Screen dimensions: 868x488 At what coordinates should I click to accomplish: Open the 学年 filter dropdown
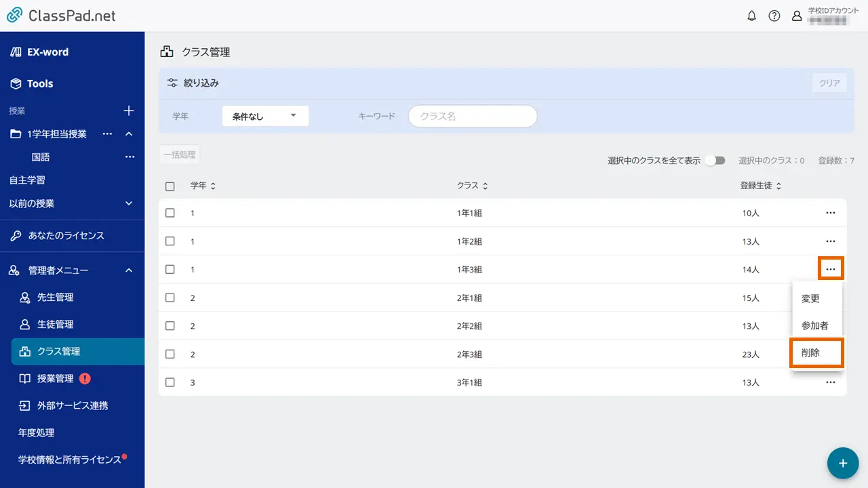265,116
